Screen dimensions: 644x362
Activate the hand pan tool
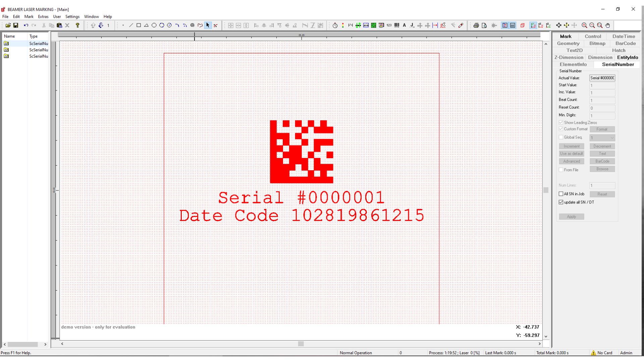coord(607,25)
